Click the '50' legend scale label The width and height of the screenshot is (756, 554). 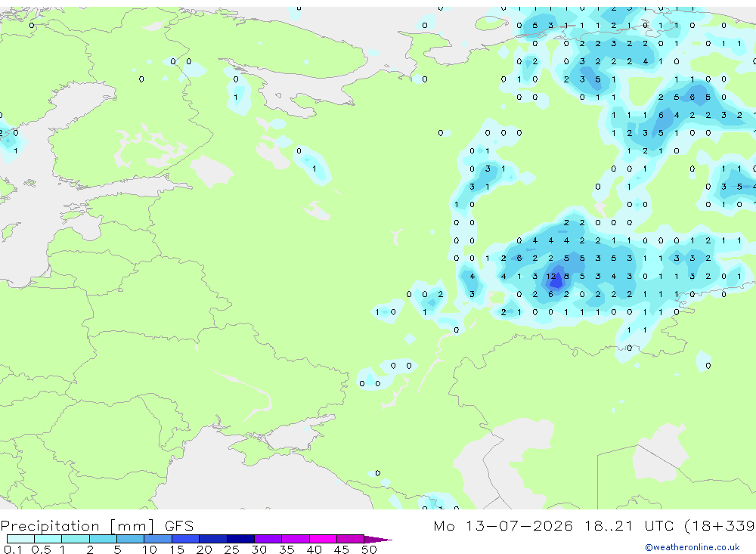[369, 549]
